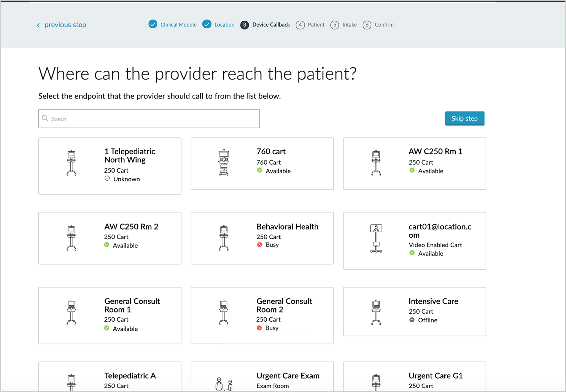This screenshot has width=566, height=392.
Task: Click the cart icon for AW C250 Rm 2
Action: [72, 238]
